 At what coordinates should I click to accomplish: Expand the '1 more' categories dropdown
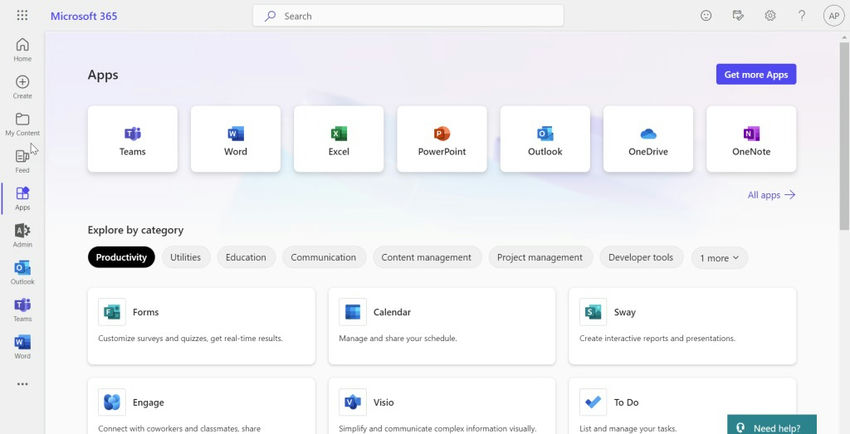click(719, 258)
